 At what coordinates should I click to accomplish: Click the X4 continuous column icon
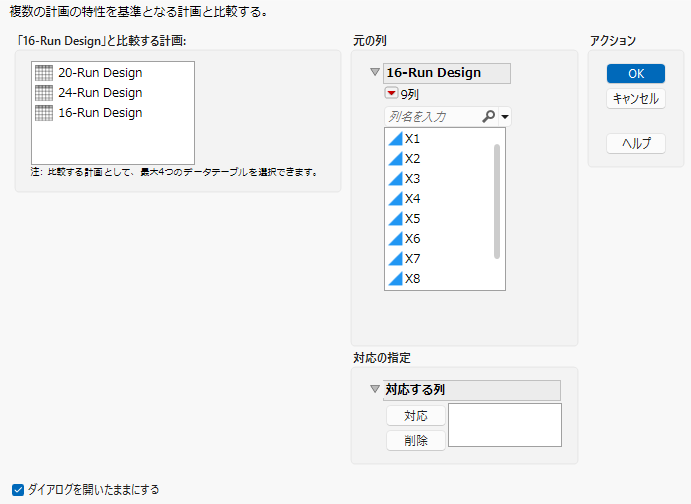(395, 199)
